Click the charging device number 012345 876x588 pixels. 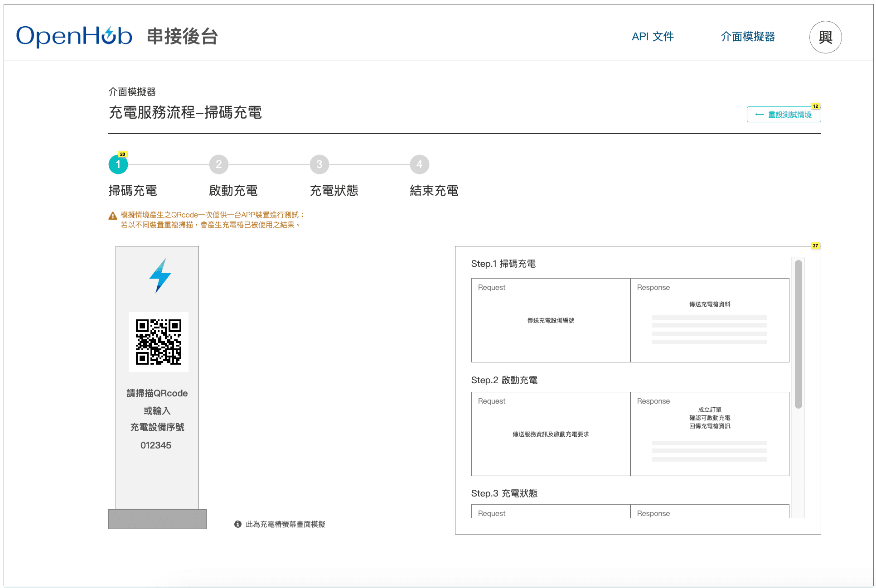[156, 445]
